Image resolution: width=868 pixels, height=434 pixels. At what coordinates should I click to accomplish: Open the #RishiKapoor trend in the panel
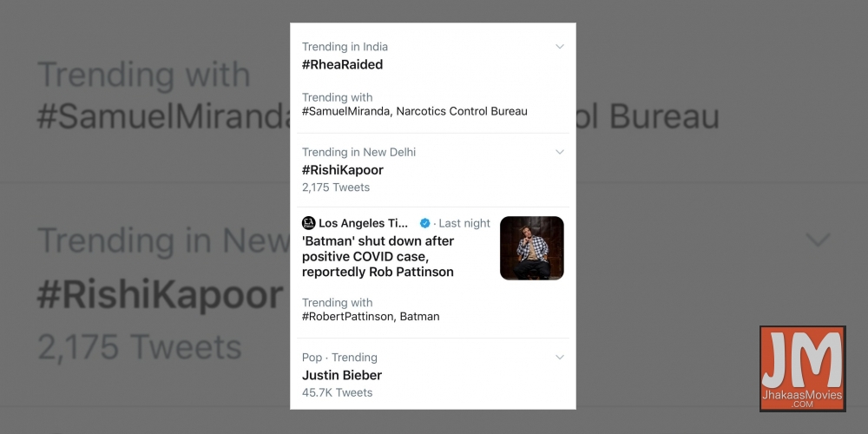[x=342, y=169]
